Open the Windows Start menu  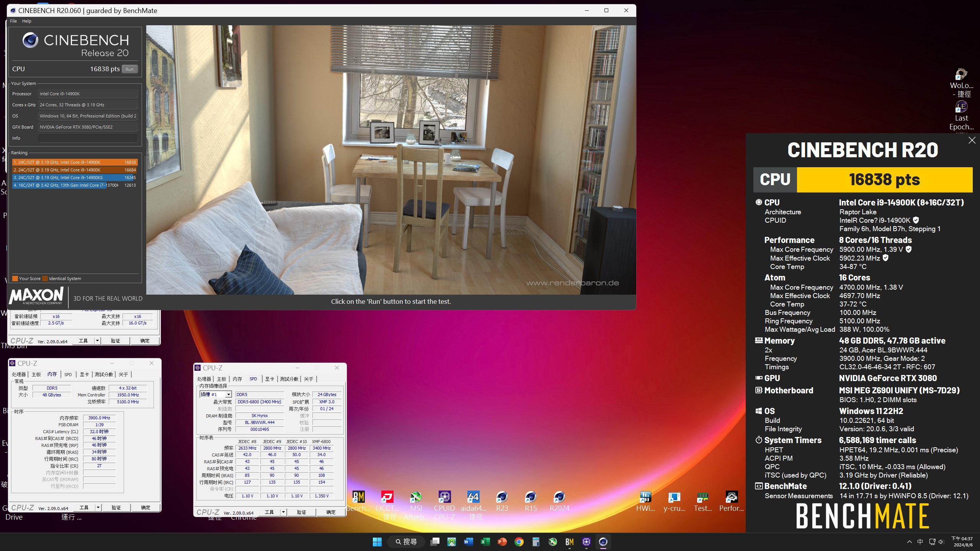coord(377,542)
